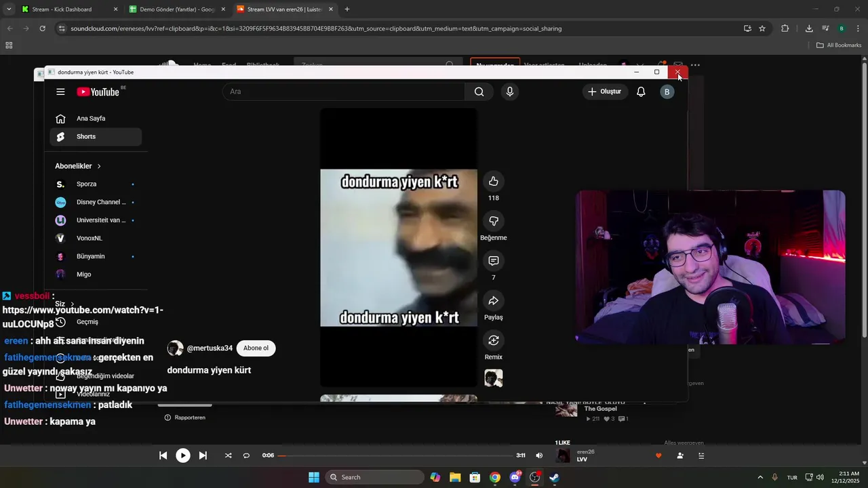
Task: Open The Gospel track in SoundCloud sidebar
Action: point(601,409)
